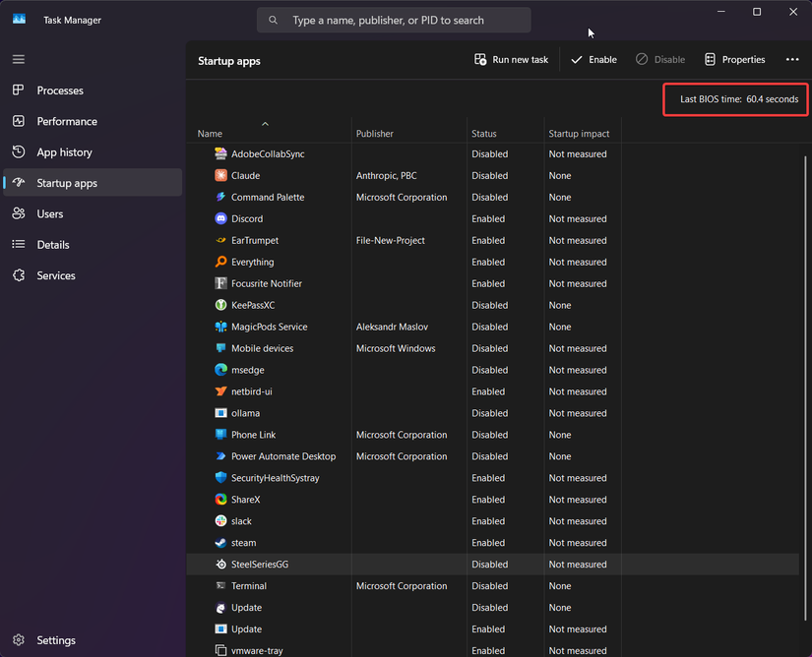Click the Enabled status for ShareX
The height and width of the screenshot is (657, 812).
pyautogui.click(x=488, y=500)
